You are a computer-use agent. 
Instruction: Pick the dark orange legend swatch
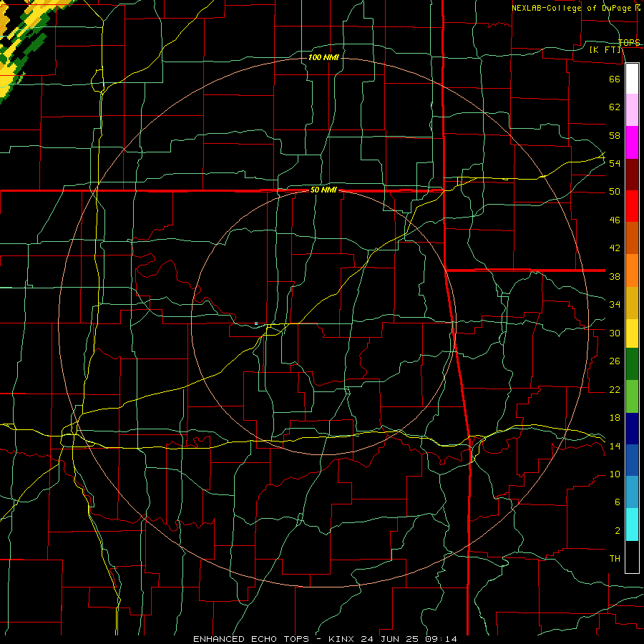coord(632,238)
